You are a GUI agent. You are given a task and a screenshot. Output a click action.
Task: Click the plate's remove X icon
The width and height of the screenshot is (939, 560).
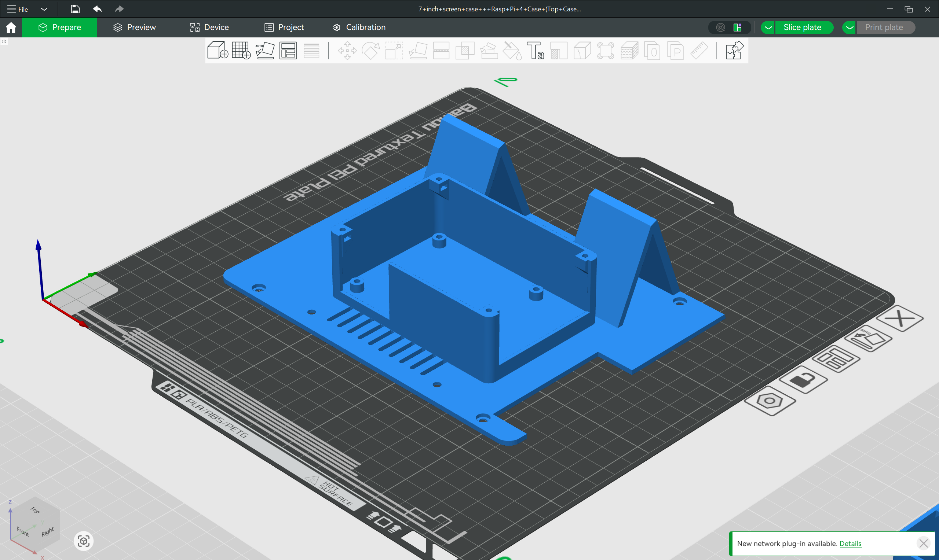point(900,318)
